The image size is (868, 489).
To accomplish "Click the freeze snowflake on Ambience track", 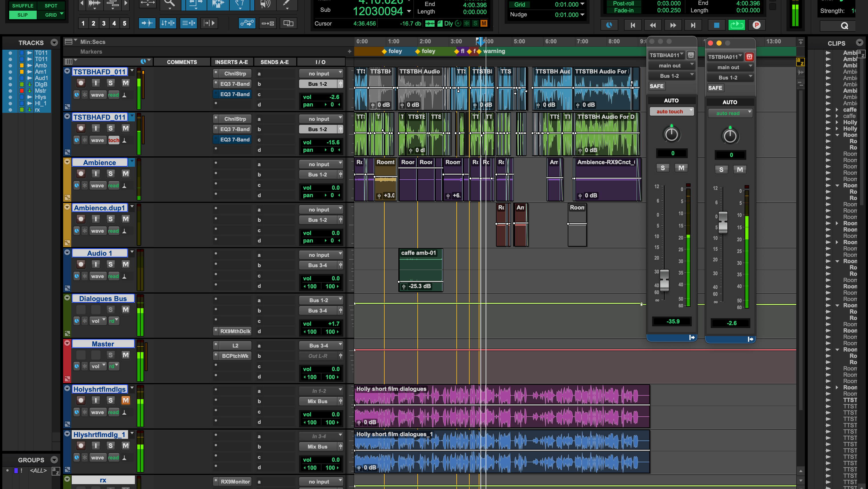I will 85,186.
